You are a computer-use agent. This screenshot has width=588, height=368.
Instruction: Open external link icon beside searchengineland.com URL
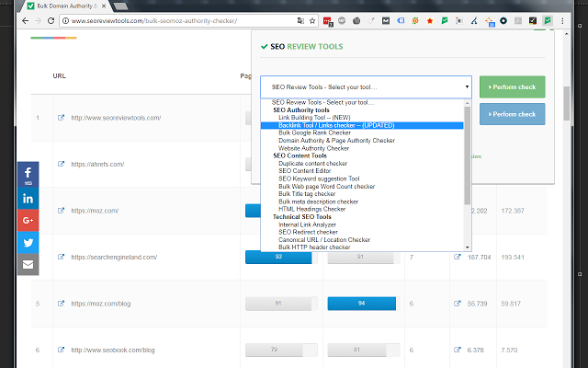click(61, 257)
